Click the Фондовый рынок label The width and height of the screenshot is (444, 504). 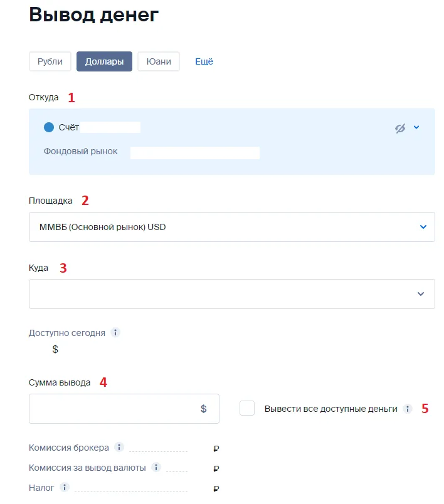point(80,152)
